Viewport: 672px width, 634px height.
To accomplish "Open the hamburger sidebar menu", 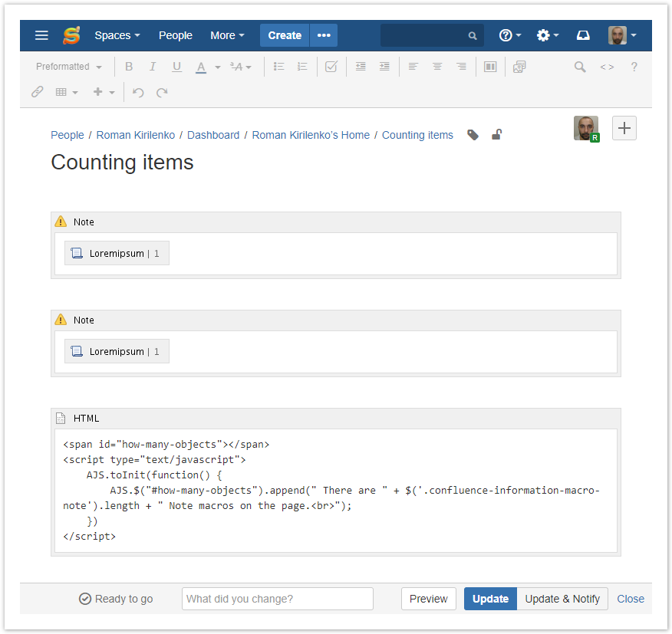I will (x=41, y=35).
